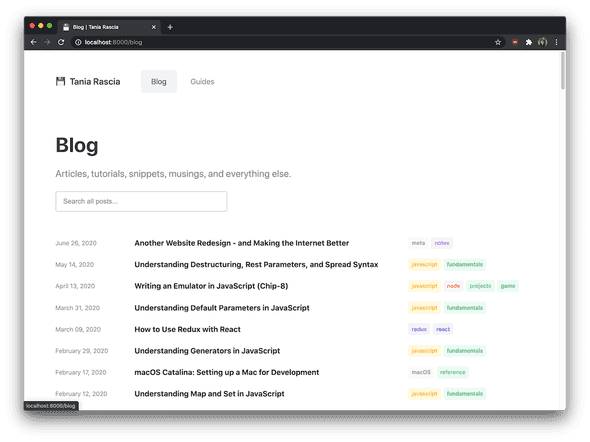The width and height of the screenshot is (590, 442).
Task: Close the Blog | Tania Rascia tab
Action: point(154,27)
